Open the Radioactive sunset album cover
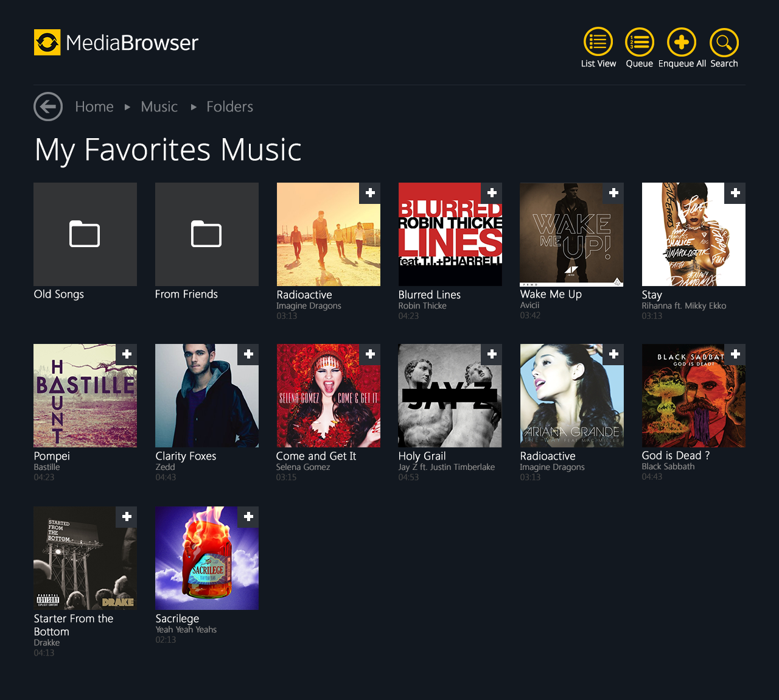Screen dimensions: 779x700 329,234
